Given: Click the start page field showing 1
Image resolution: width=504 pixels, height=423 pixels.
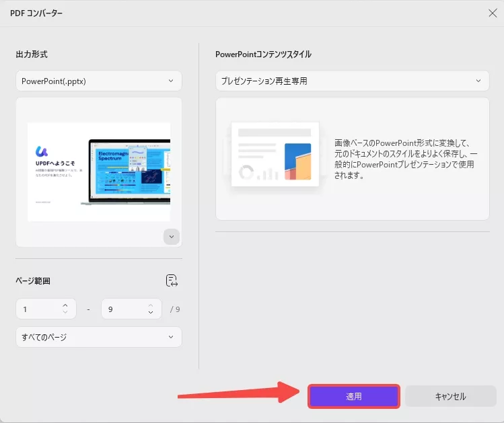Looking at the screenshot, I should click(46, 309).
